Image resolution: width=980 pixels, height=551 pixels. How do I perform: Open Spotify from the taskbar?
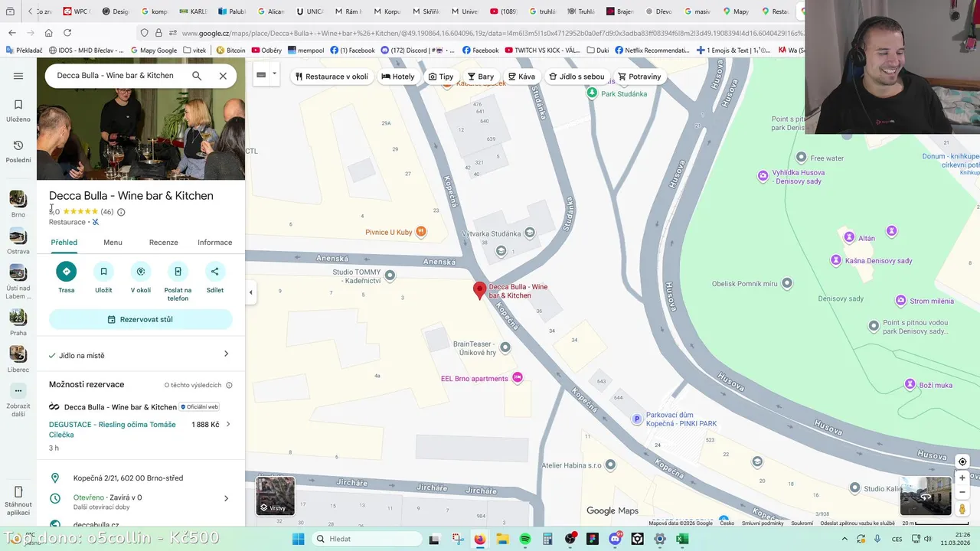click(525, 539)
